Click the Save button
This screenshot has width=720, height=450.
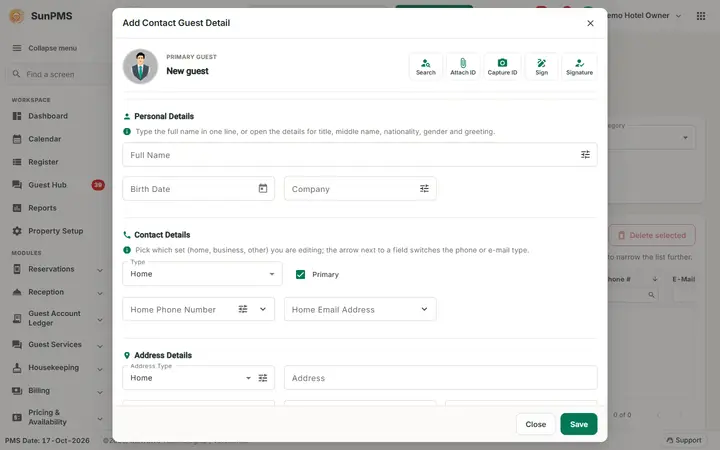(579, 424)
